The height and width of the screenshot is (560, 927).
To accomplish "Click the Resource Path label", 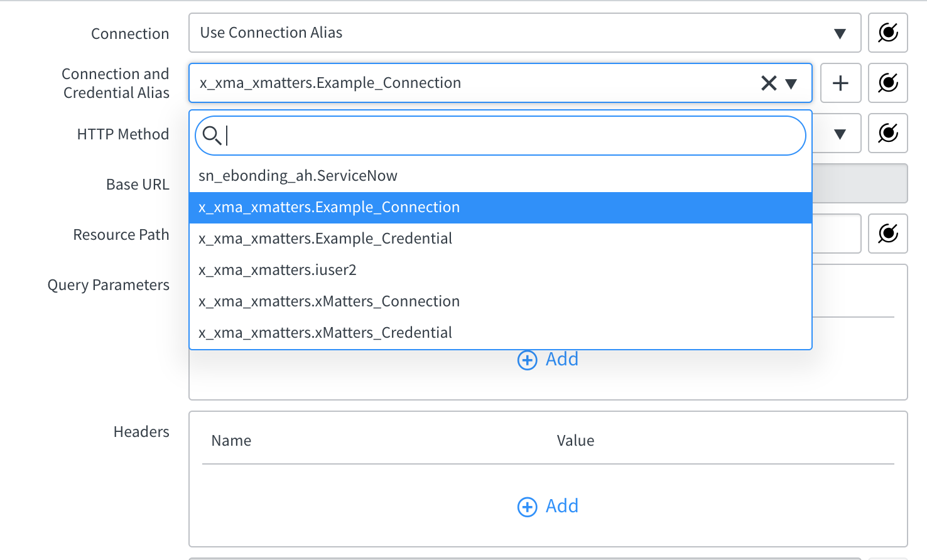I will coord(121,235).
